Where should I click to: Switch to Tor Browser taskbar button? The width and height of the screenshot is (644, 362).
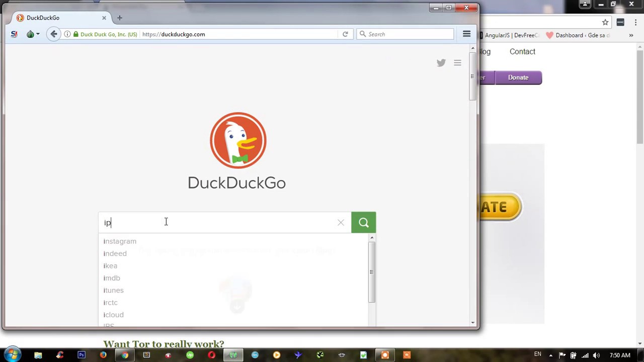(233, 355)
